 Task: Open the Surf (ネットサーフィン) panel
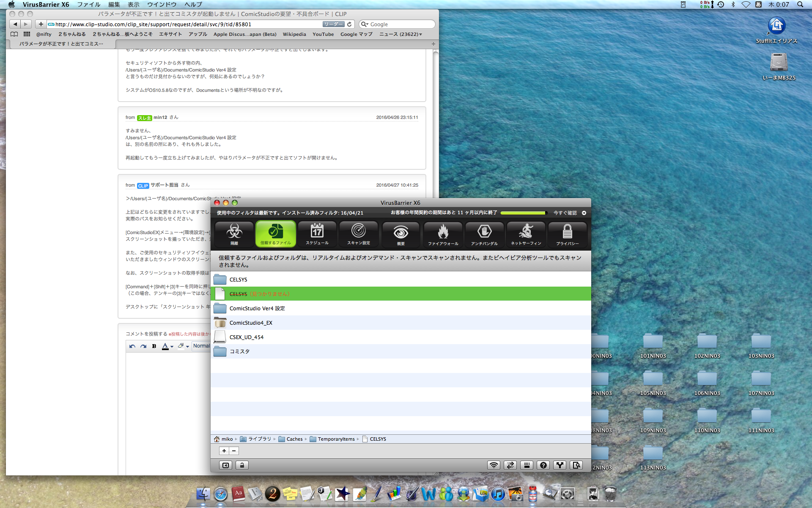click(x=526, y=234)
